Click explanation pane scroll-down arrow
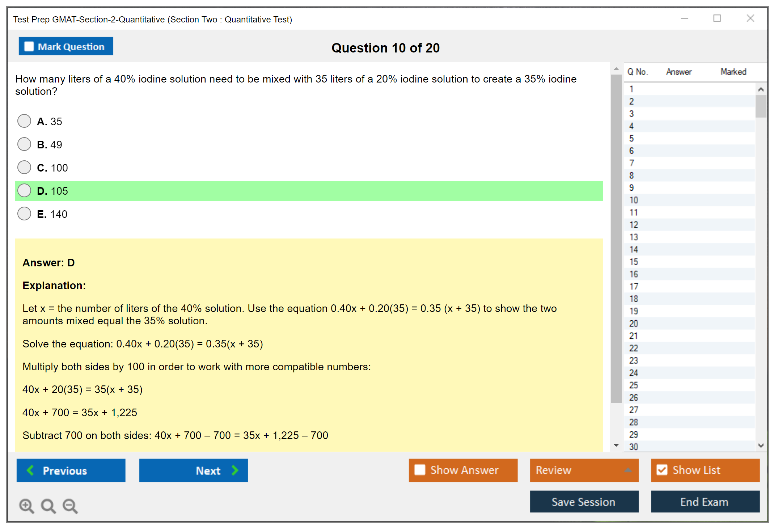This screenshot has width=778, height=532. (616, 445)
